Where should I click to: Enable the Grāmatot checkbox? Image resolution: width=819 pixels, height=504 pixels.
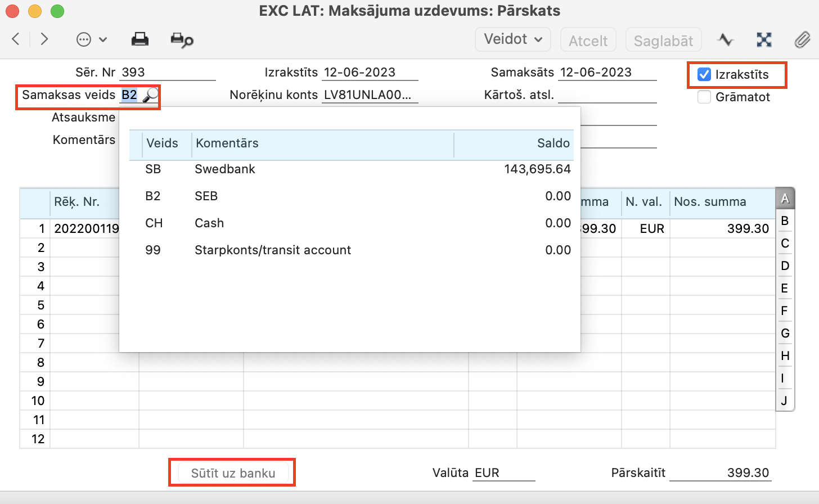click(x=704, y=97)
